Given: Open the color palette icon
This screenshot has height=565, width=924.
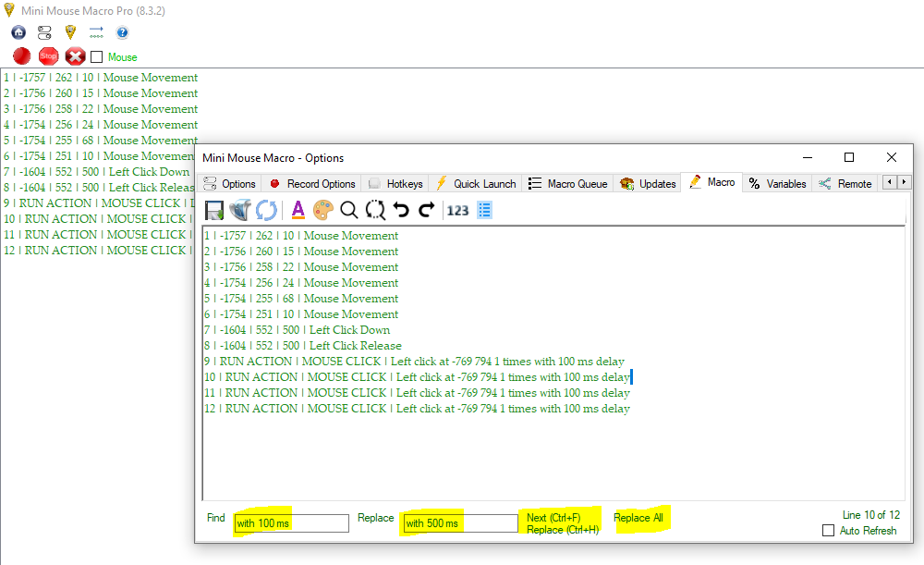Looking at the screenshot, I should pyautogui.click(x=322, y=210).
